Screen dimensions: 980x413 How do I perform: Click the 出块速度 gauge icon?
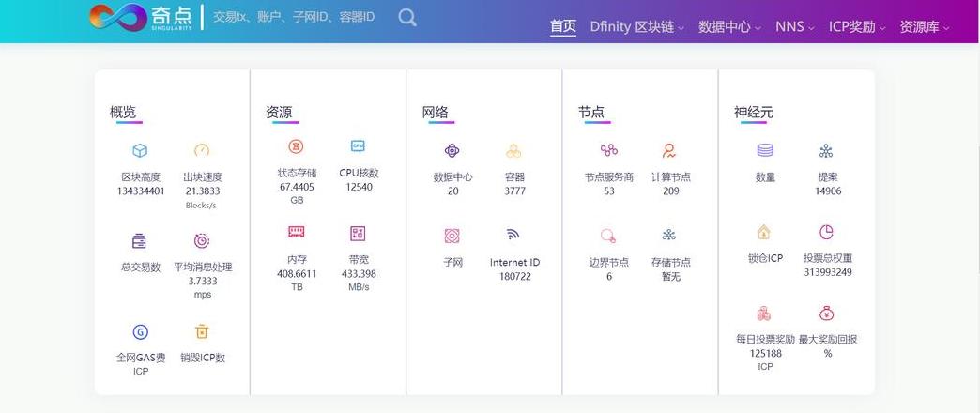(201, 150)
